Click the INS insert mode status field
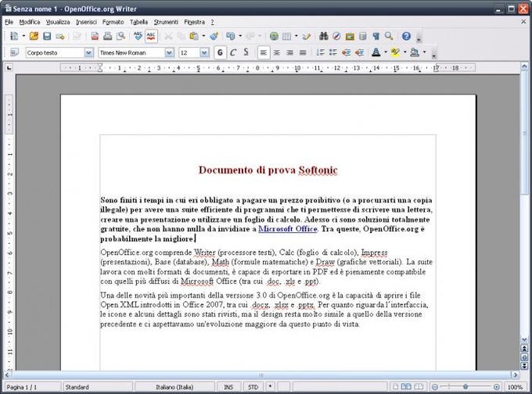Image resolution: width=532 pixels, height=394 pixels. pos(228,387)
